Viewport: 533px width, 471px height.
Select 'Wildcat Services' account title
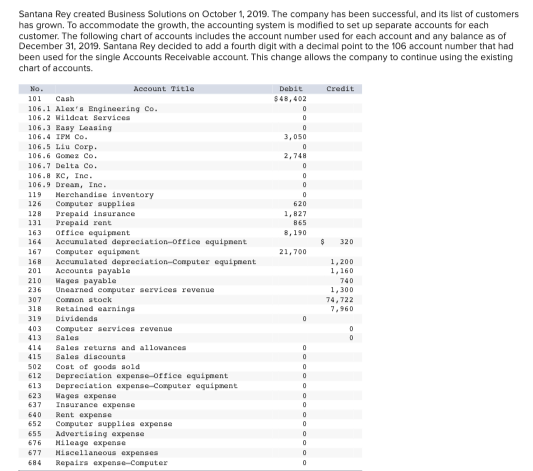pos(93,118)
